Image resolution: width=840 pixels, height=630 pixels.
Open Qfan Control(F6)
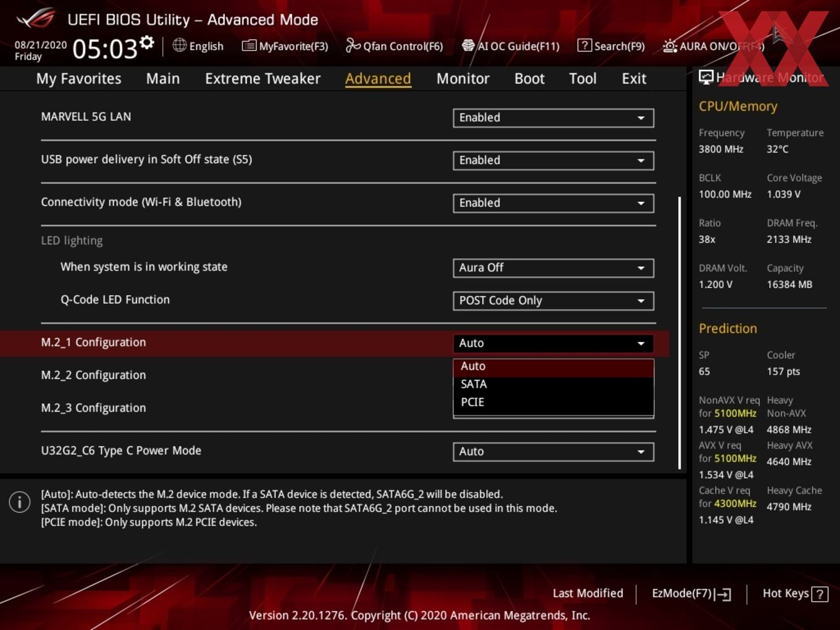click(394, 46)
